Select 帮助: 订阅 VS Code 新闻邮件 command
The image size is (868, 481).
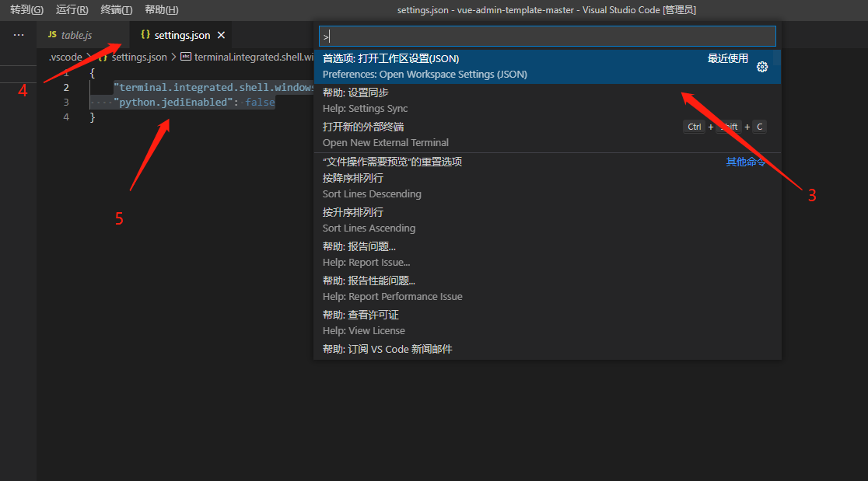(548, 350)
